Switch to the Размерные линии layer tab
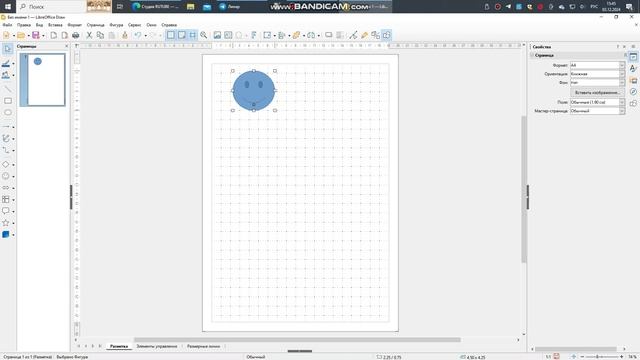640x360 pixels. [x=203, y=346]
